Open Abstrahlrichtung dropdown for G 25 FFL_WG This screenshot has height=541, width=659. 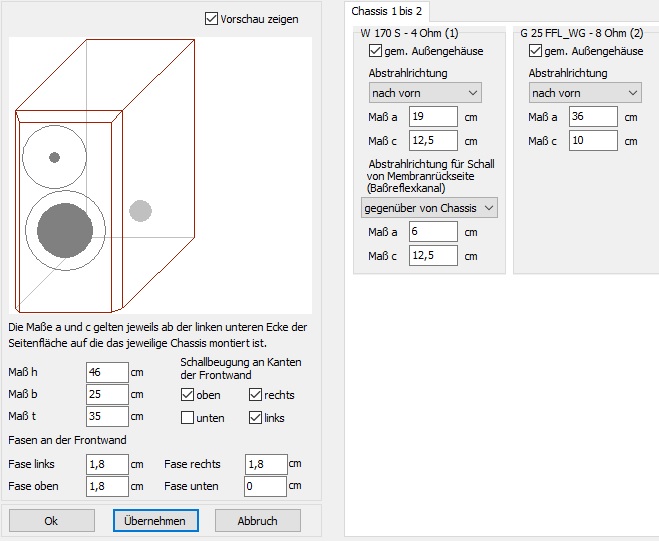coord(585,93)
